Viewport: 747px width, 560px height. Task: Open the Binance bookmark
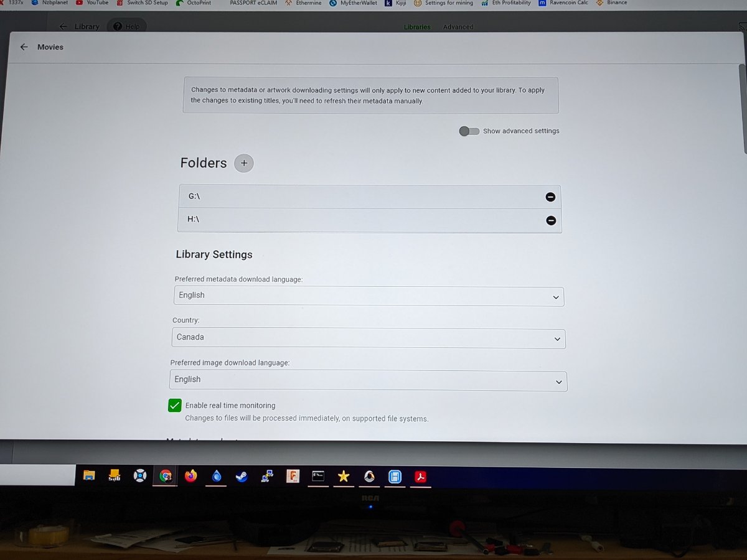[612, 3]
